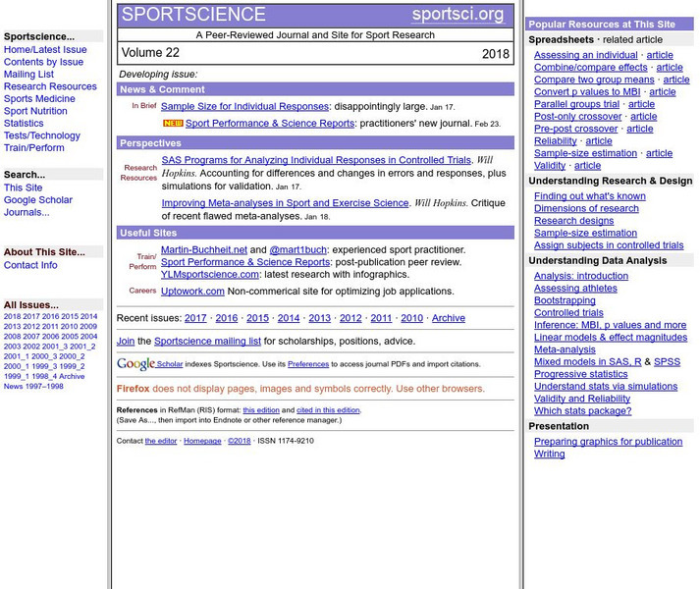Open Preparing graphics for publication

pos(608,442)
